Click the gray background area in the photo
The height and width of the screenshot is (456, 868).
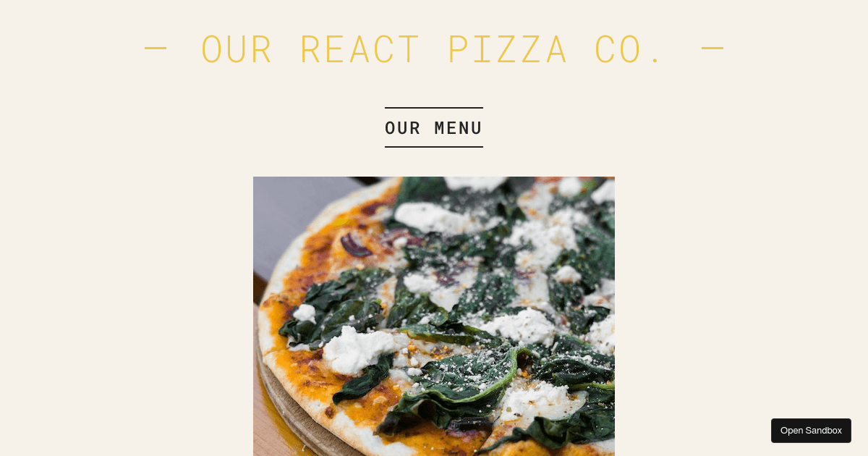click(x=304, y=210)
